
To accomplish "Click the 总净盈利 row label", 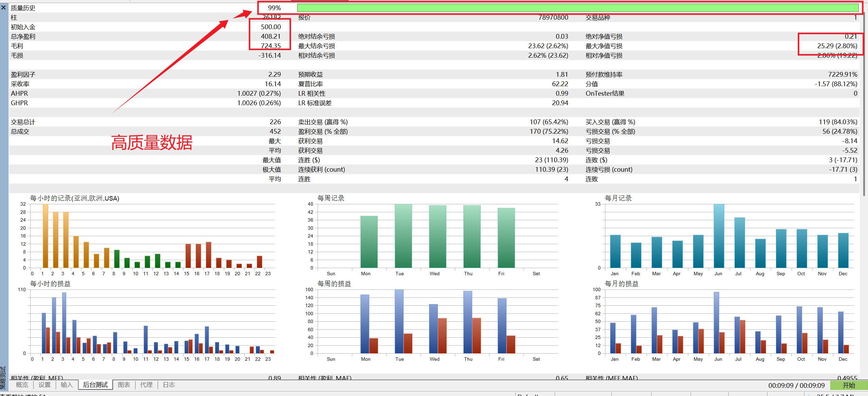I will coord(23,36).
